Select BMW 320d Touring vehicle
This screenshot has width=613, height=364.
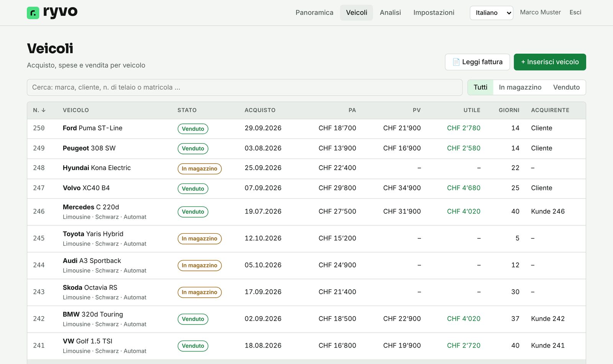tap(306, 319)
